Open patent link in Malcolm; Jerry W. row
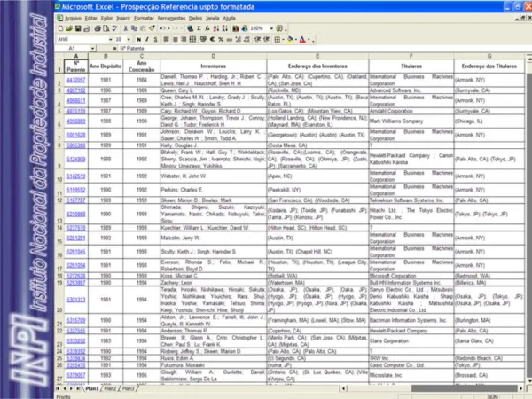The height and width of the screenshot is (399, 532). coord(76,239)
